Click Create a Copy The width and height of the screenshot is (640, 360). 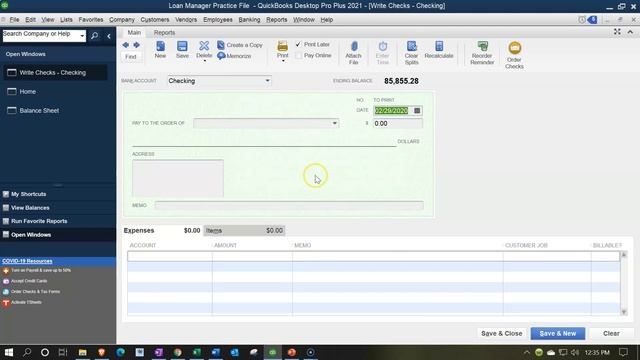(240, 45)
